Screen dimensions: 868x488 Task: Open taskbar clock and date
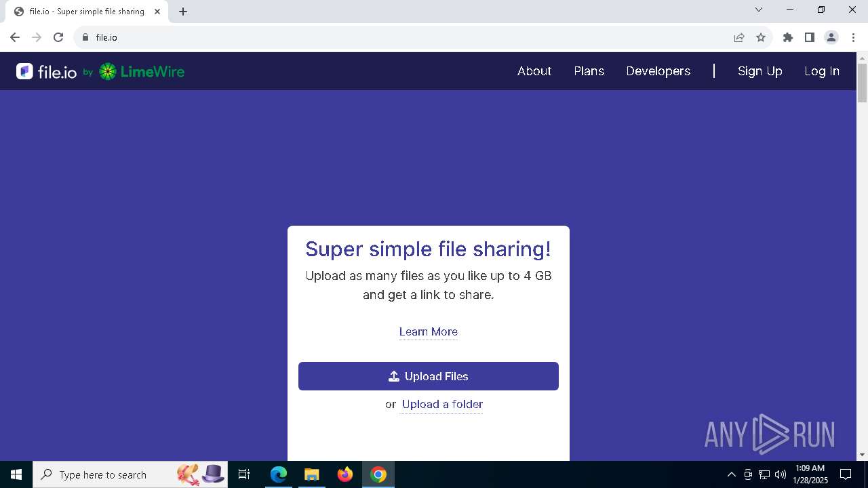tap(810, 474)
